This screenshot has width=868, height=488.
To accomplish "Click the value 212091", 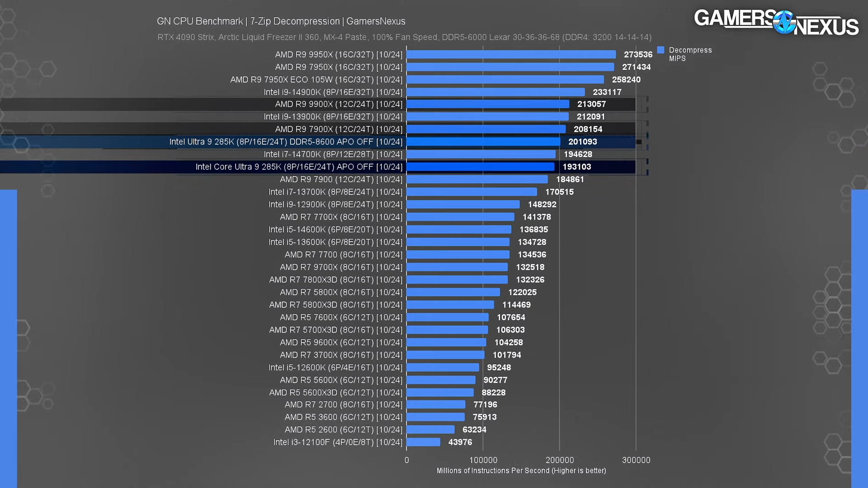I will coord(590,117).
